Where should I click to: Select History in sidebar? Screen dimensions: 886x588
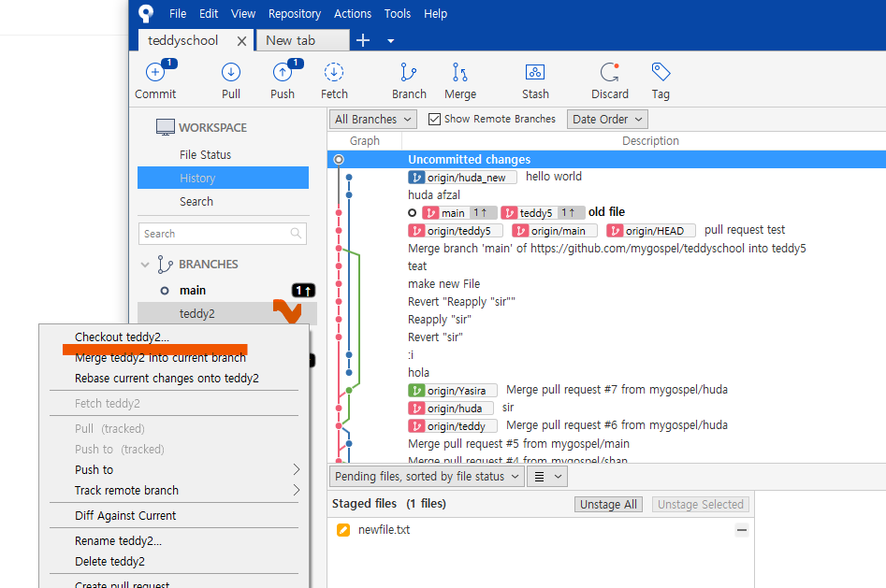tap(224, 178)
